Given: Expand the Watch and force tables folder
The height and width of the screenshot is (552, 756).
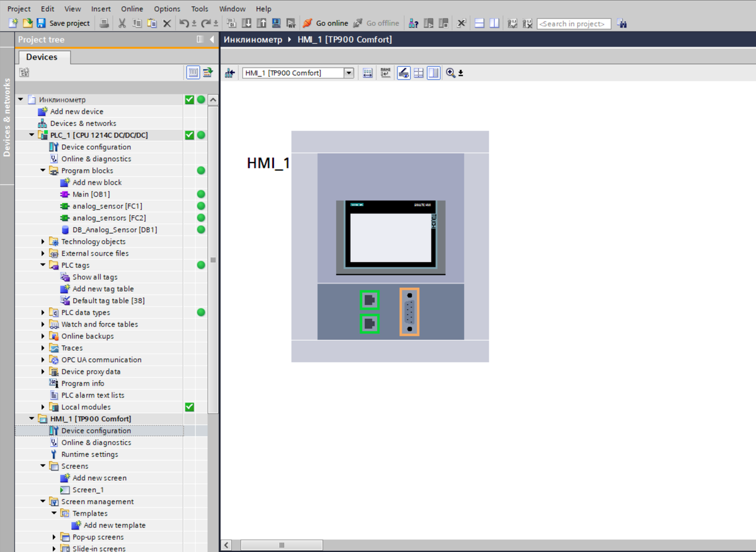Looking at the screenshot, I should click(43, 325).
